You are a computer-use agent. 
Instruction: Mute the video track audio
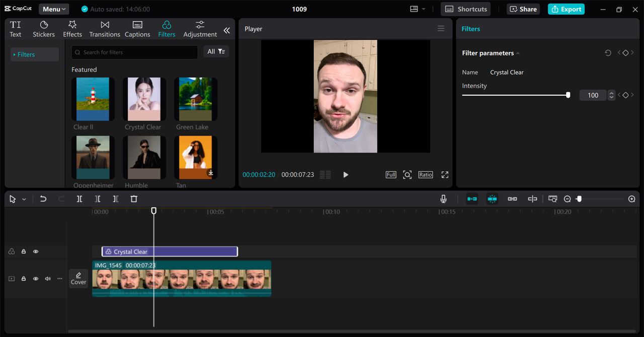[48, 279]
